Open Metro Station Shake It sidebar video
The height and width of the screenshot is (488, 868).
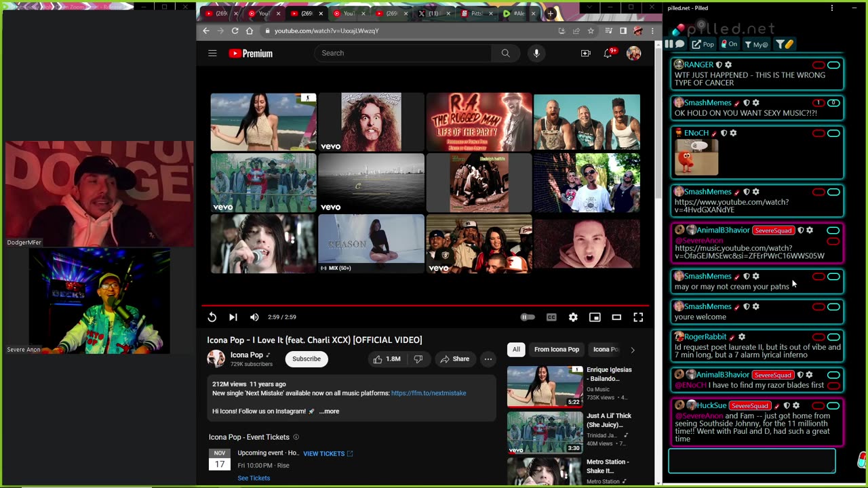click(x=545, y=472)
